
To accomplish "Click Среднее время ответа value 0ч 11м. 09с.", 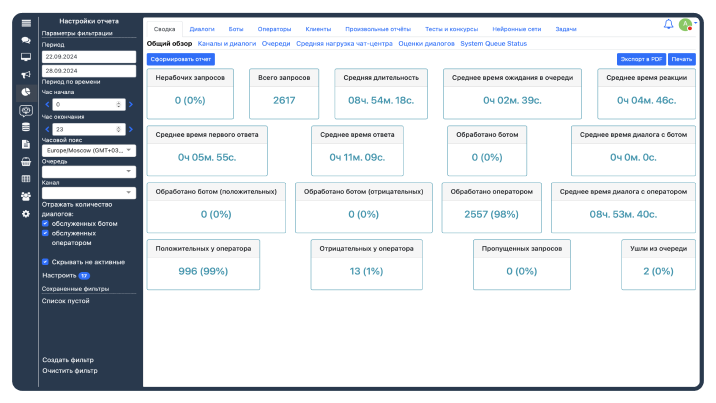I will [x=357, y=157].
